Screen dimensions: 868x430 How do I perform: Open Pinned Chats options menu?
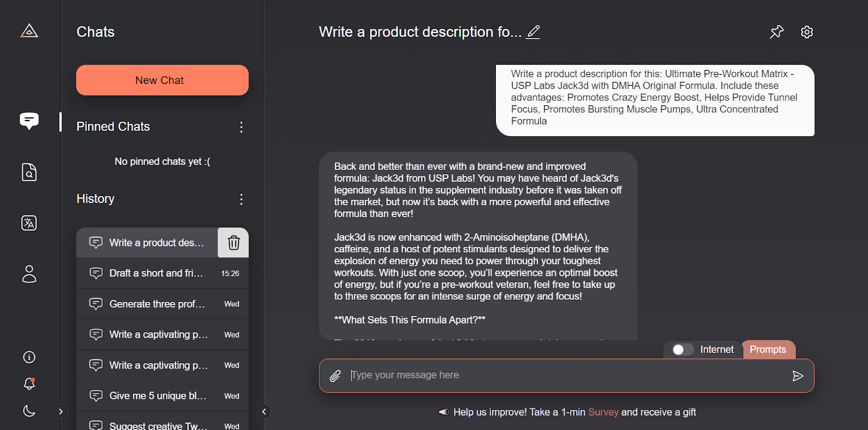pyautogui.click(x=241, y=127)
